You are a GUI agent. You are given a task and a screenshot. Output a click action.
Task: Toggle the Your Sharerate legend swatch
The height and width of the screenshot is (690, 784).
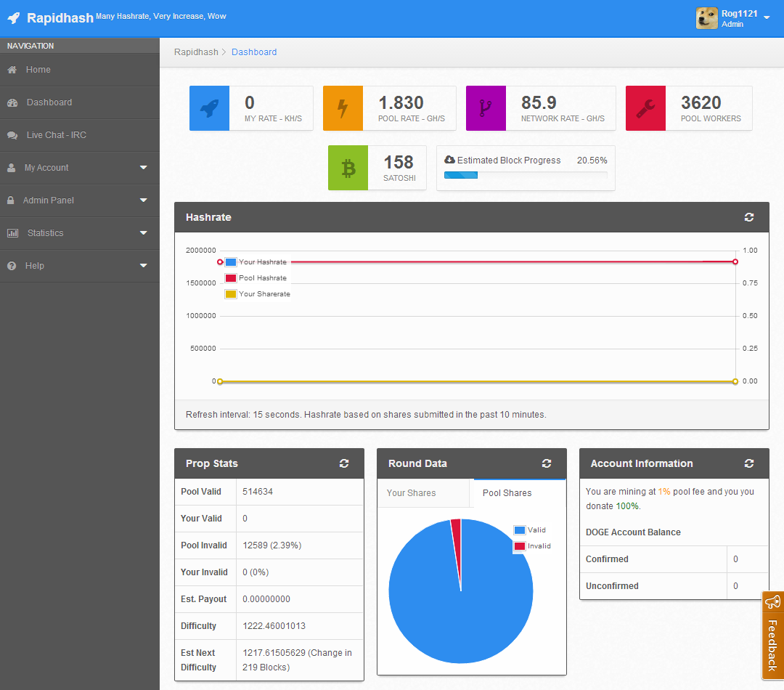tap(231, 294)
